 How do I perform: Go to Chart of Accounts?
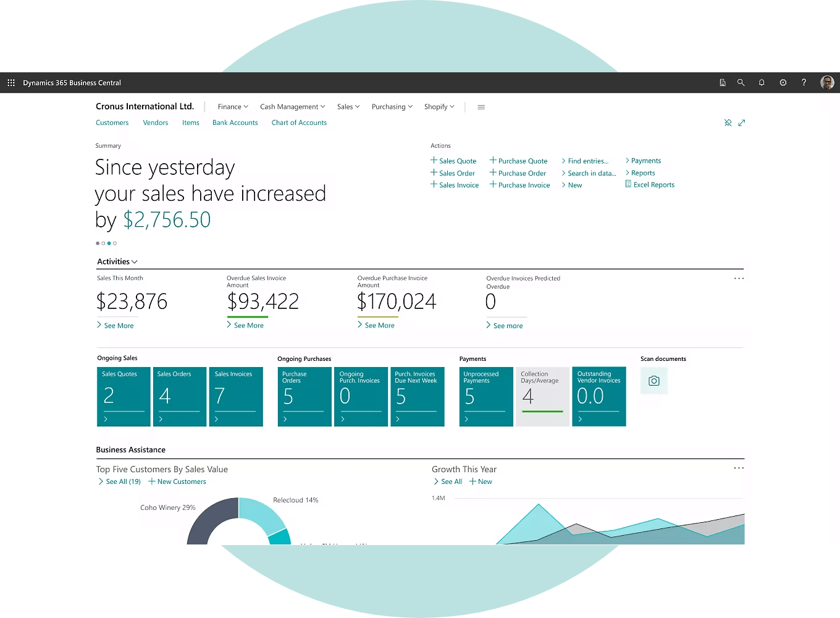pyautogui.click(x=299, y=122)
